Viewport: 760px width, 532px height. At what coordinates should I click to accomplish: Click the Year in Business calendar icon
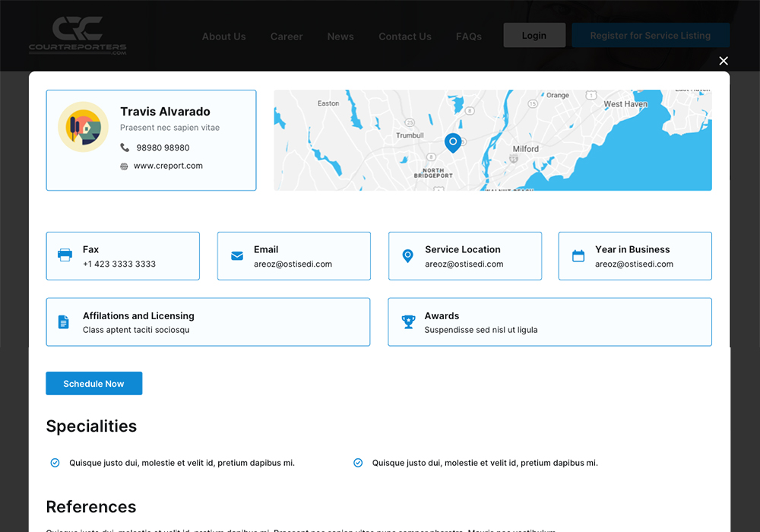[578, 256]
